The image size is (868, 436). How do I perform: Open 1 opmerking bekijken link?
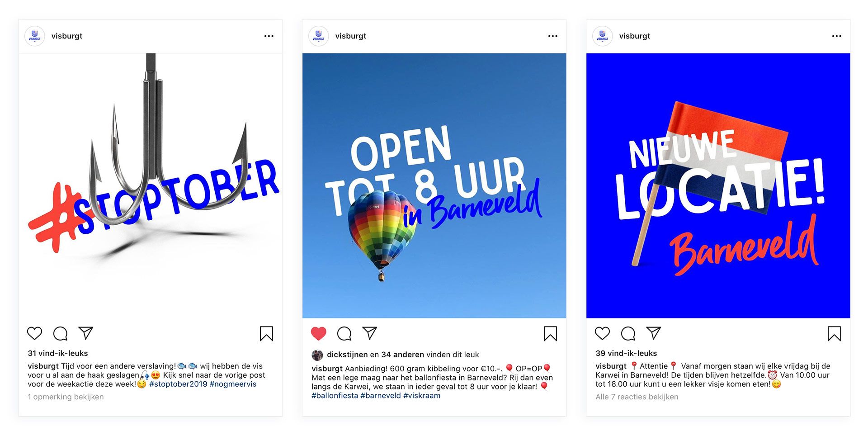pos(66,397)
